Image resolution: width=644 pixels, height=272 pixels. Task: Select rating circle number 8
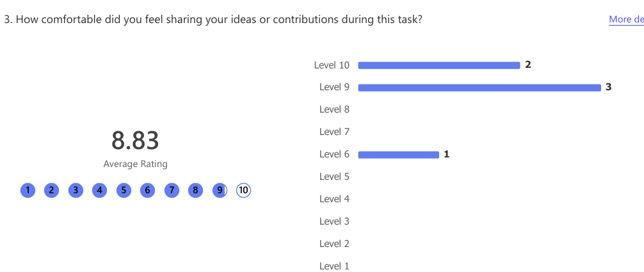click(x=195, y=190)
